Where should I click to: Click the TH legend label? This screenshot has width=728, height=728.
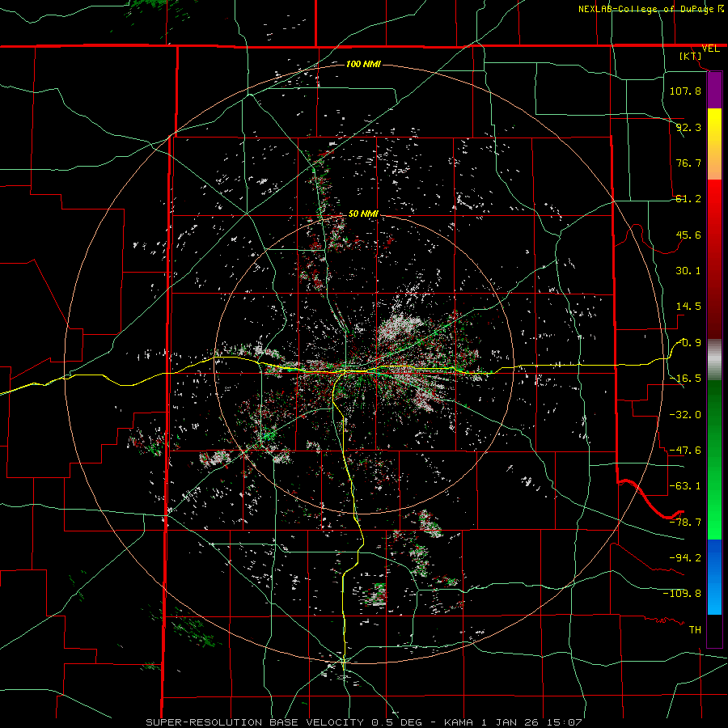pos(695,630)
